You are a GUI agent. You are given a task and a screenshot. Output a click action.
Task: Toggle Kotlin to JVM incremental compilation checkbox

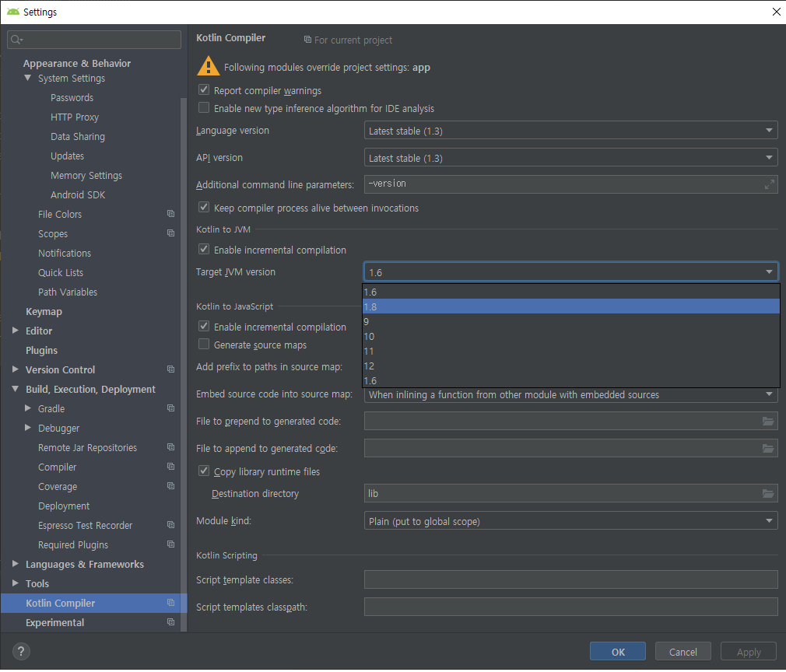[x=204, y=249]
